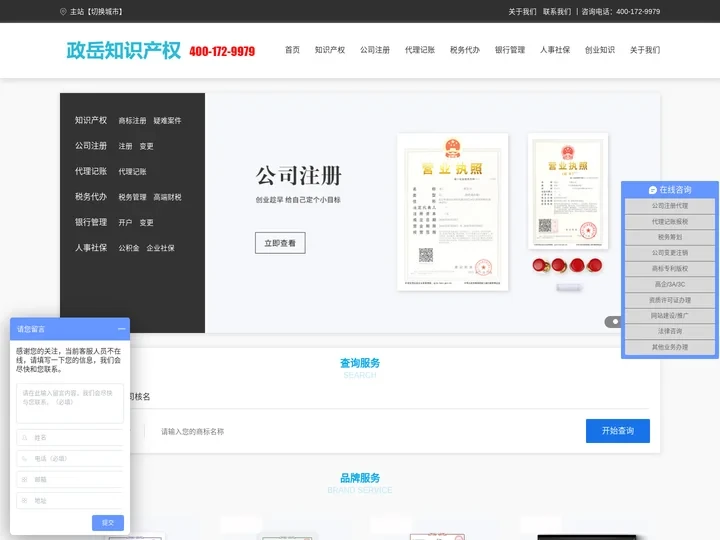The height and width of the screenshot is (540, 720).
Task: Click the 品牌服务 section heading
Action: point(360,478)
